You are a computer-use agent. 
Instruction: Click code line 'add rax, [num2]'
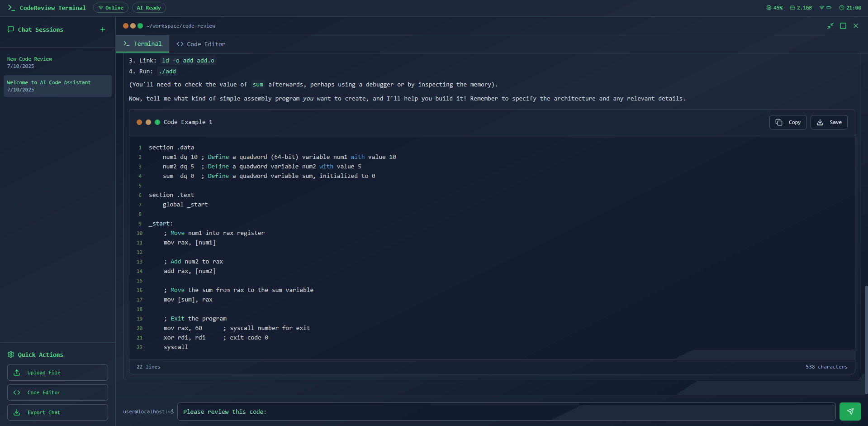pos(190,271)
